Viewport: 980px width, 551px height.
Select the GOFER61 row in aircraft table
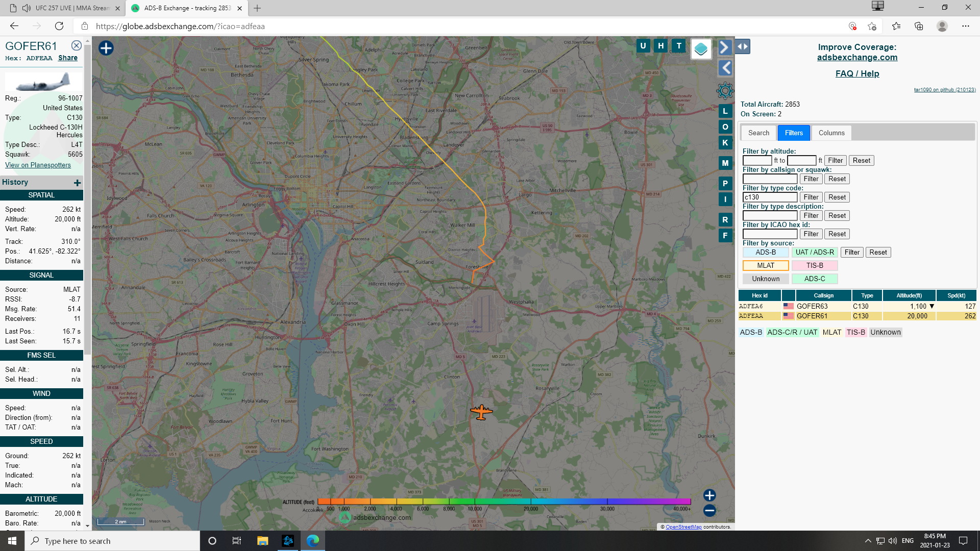pyautogui.click(x=857, y=316)
